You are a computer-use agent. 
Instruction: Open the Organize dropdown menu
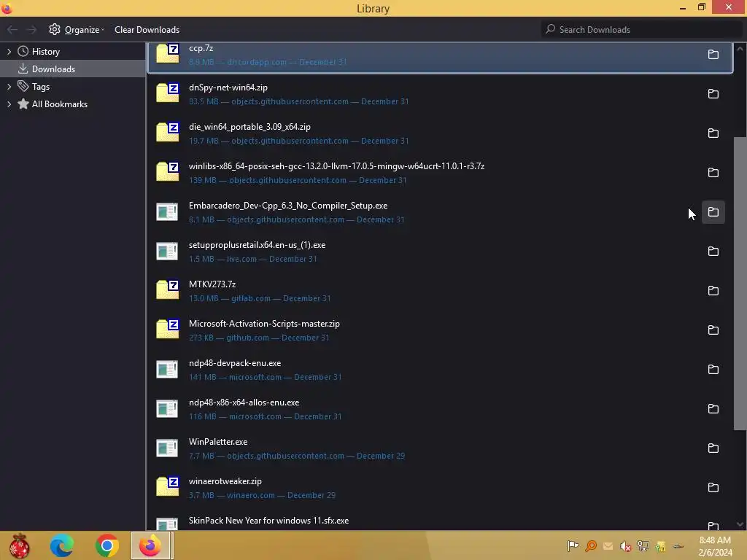point(77,29)
